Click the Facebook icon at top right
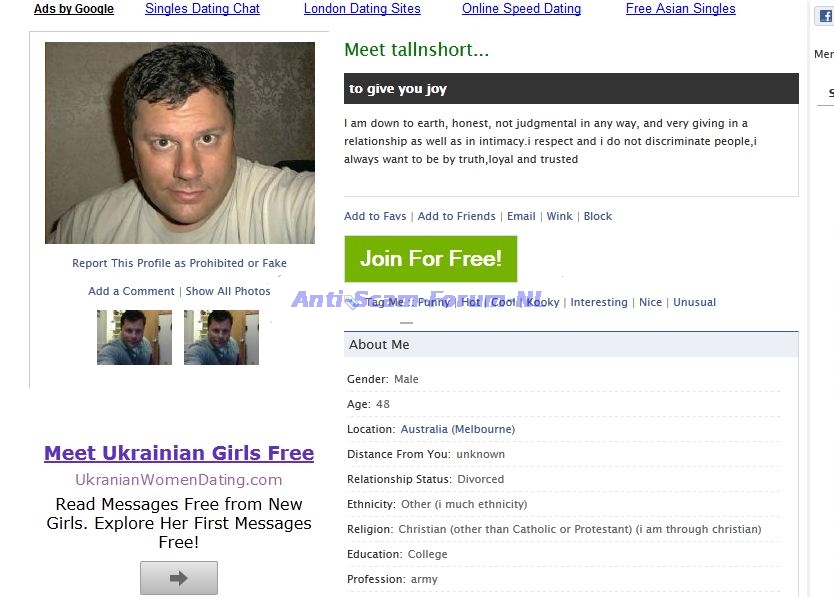This screenshot has width=834, height=597. pyautogui.click(x=827, y=16)
